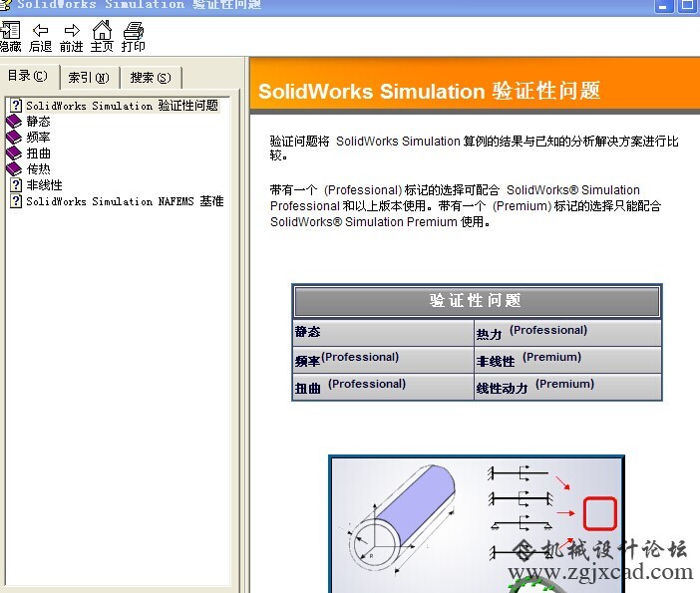The height and width of the screenshot is (593, 700).
Task: Open the 传热 book in contents
Action: tap(39, 169)
